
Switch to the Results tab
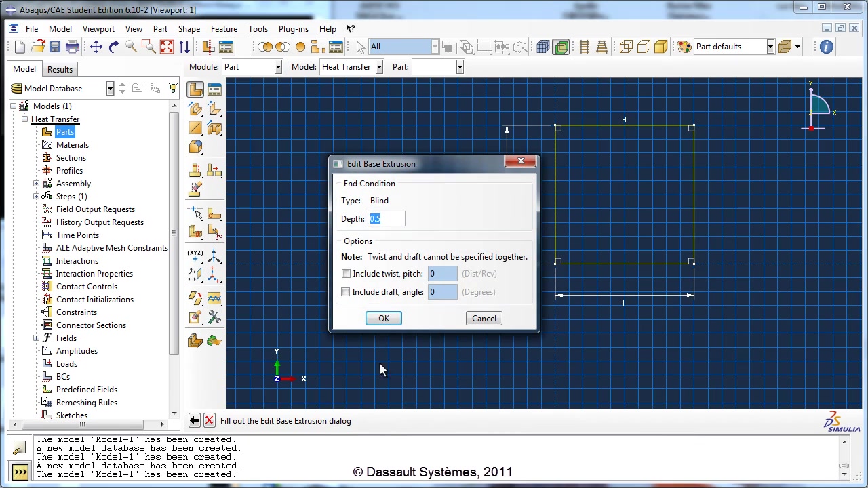pos(60,69)
